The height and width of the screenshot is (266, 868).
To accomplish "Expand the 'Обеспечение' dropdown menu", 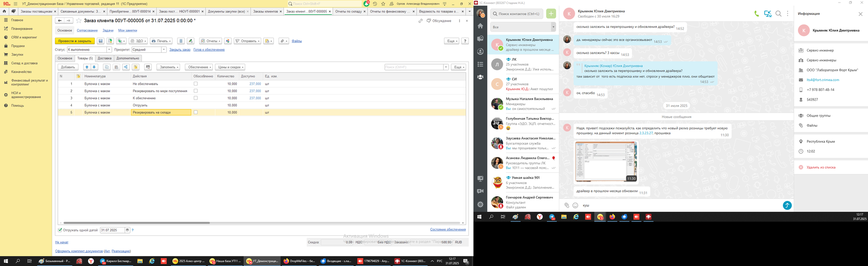I will tap(198, 67).
